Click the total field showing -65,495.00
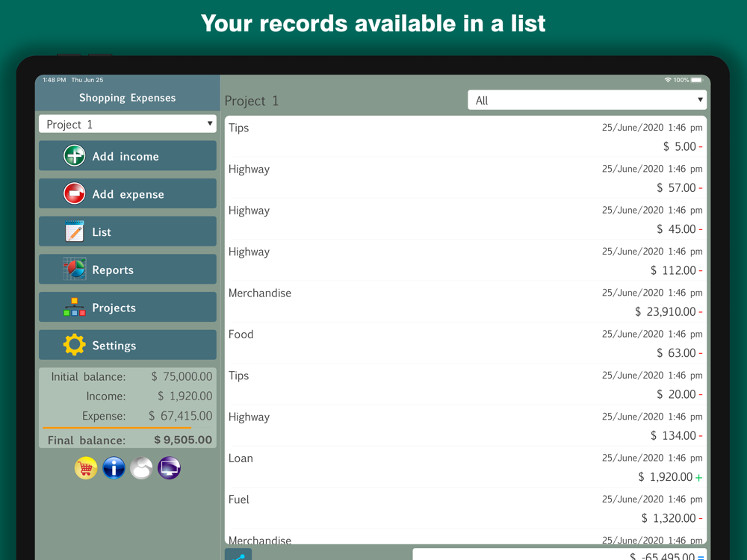This screenshot has height=560, width=747. (560, 554)
